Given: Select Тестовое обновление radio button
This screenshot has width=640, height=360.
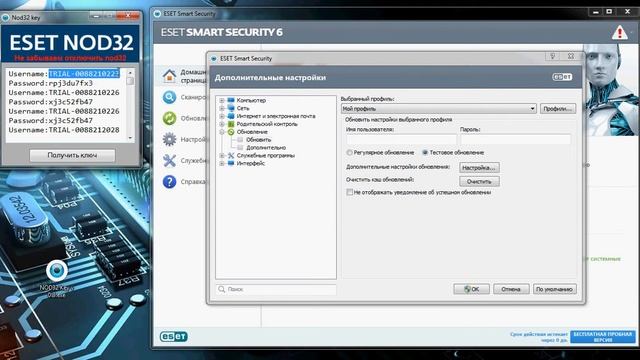Looking at the screenshot, I should (425, 152).
